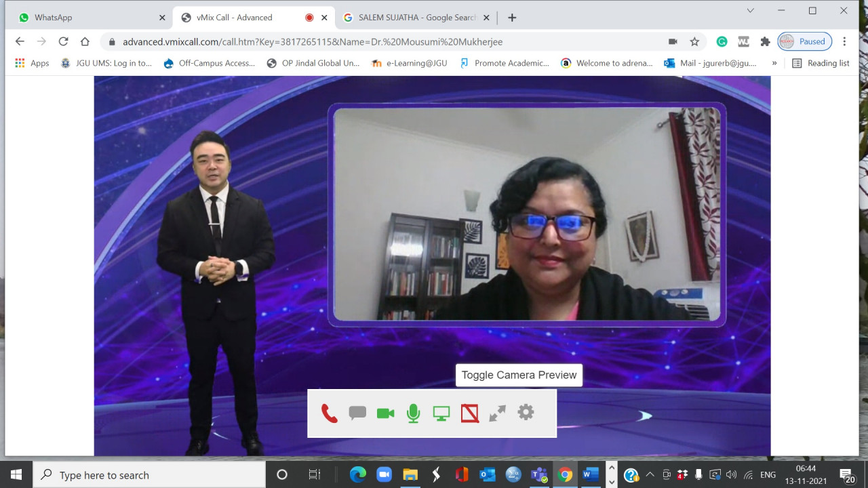Bookmark this page with star icon

(694, 41)
